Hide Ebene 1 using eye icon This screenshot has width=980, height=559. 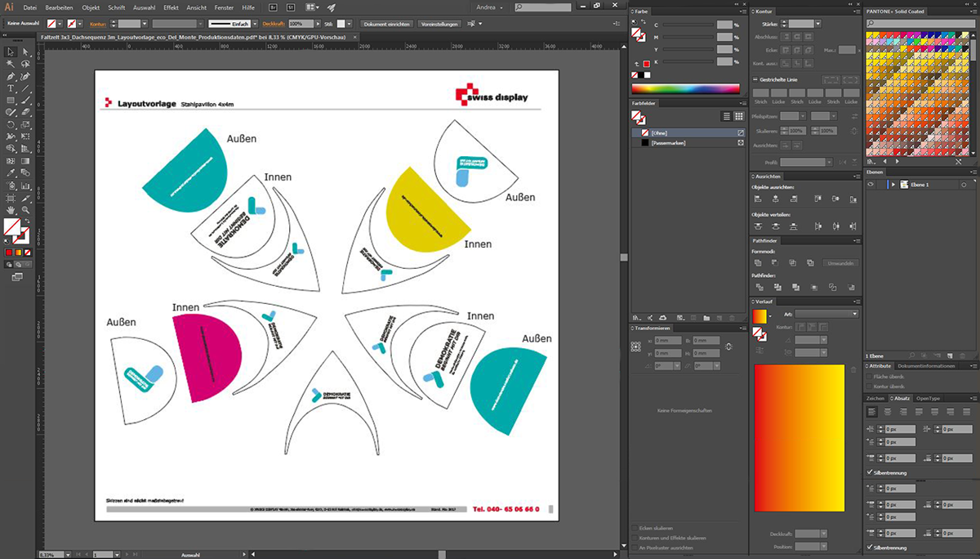871,185
